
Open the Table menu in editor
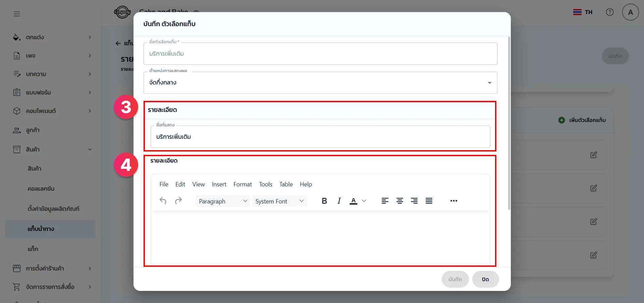[286, 184]
